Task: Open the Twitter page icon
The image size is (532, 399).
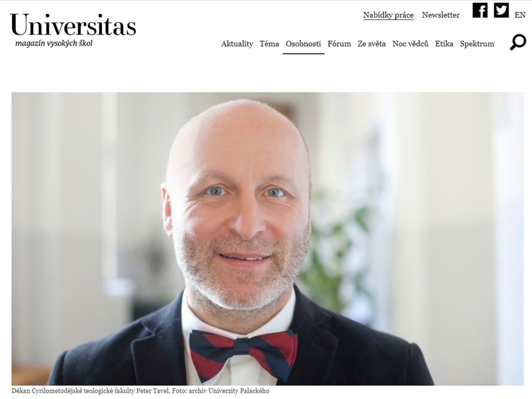Action: click(x=501, y=10)
